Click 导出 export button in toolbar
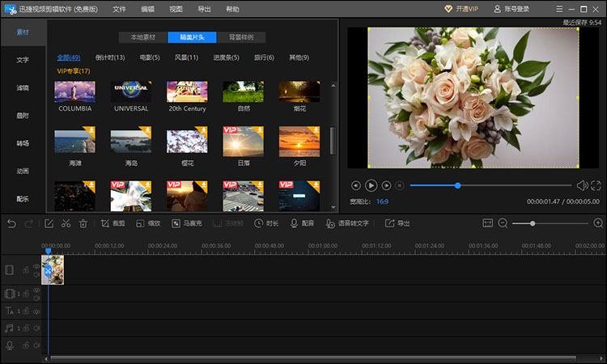Screen dimensions: 607x364 397,223
